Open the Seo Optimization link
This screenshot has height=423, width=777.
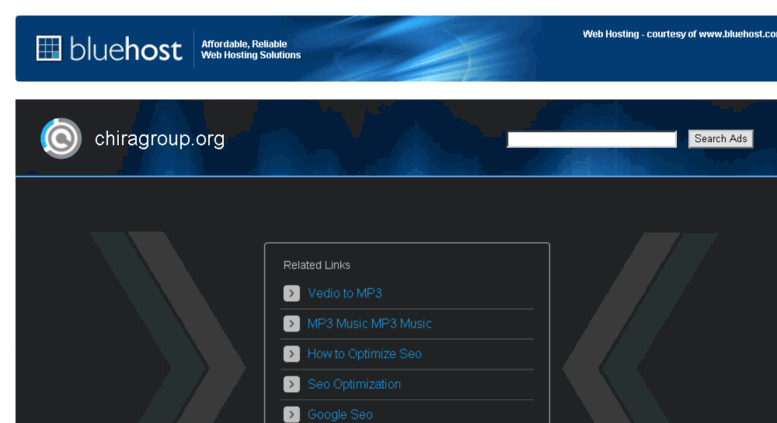click(x=354, y=384)
